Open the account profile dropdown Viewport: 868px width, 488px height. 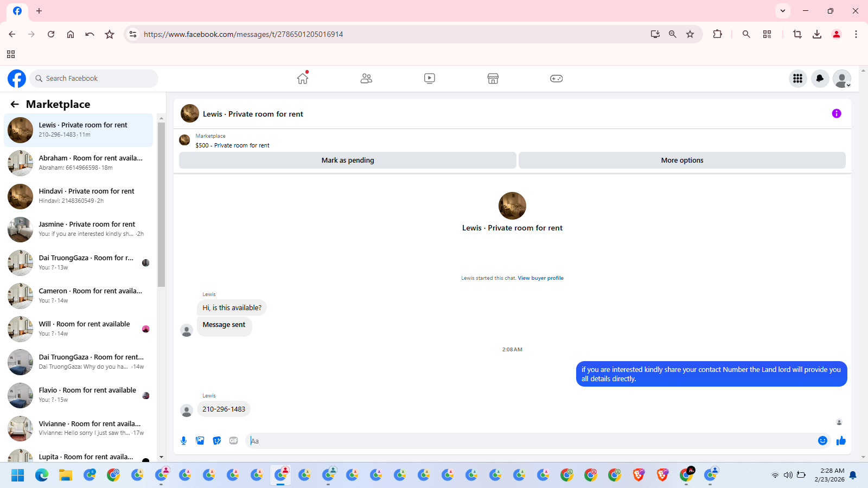point(842,79)
